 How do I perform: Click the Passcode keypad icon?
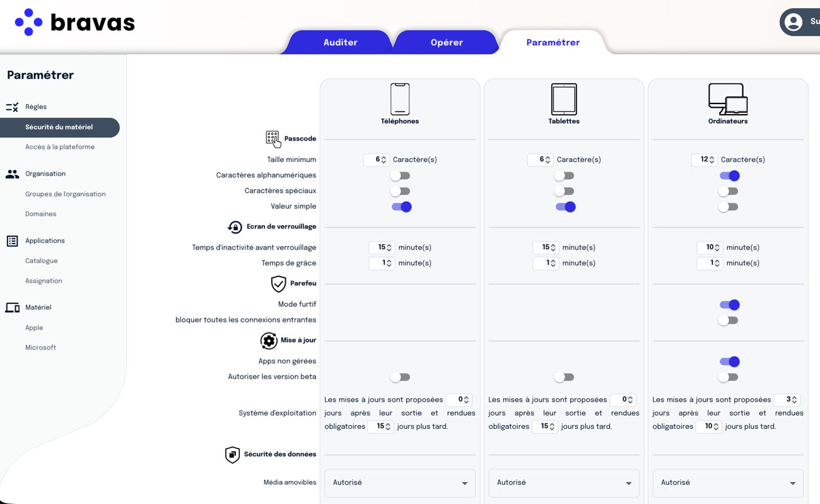[272, 139]
